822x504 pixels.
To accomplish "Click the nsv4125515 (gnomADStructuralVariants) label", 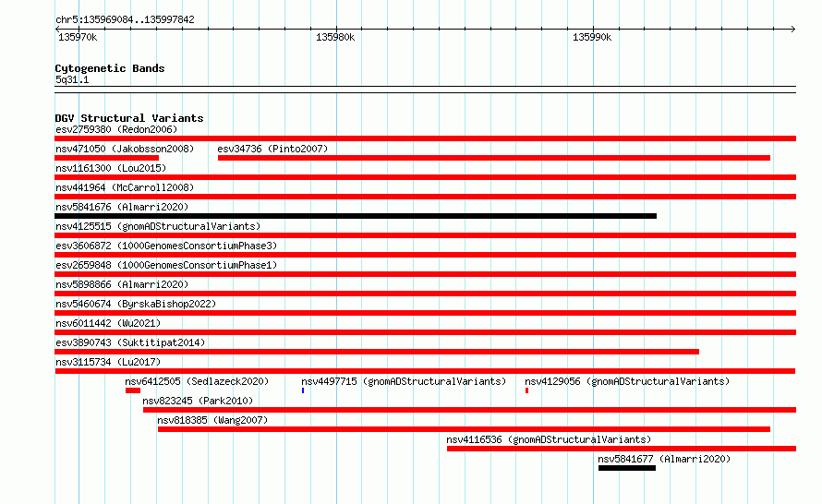I will point(158,226).
